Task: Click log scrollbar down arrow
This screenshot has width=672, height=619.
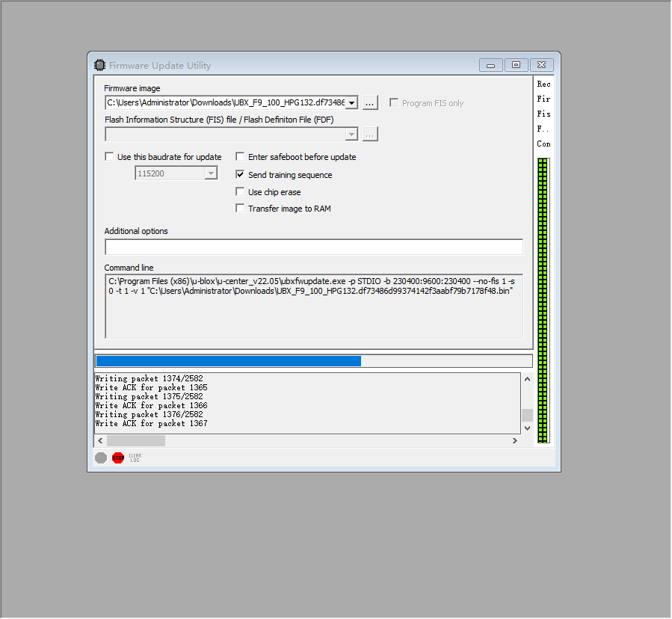Action: (527, 428)
